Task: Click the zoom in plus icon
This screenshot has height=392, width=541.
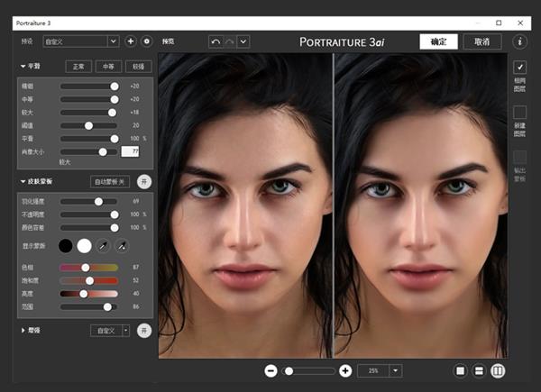Action: (x=345, y=370)
